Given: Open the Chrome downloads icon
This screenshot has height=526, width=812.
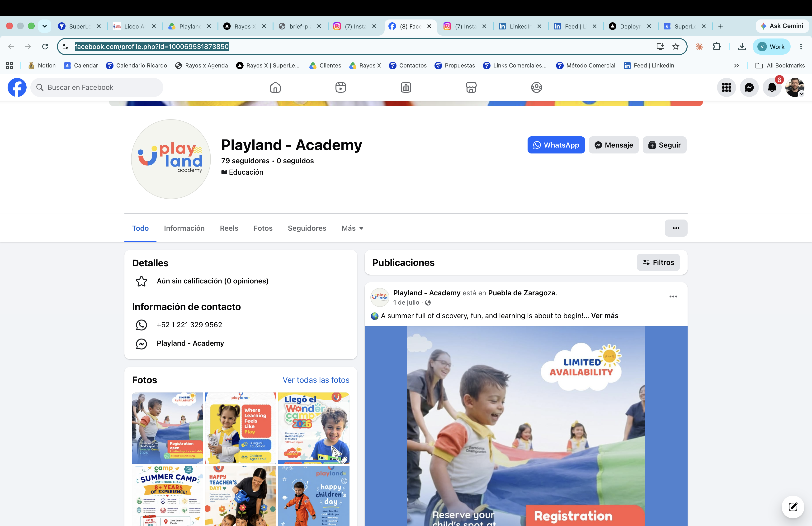Looking at the screenshot, I should tap(742, 46).
